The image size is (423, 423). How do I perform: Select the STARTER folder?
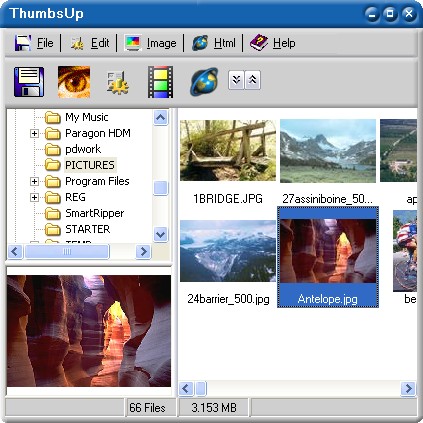[x=88, y=229]
